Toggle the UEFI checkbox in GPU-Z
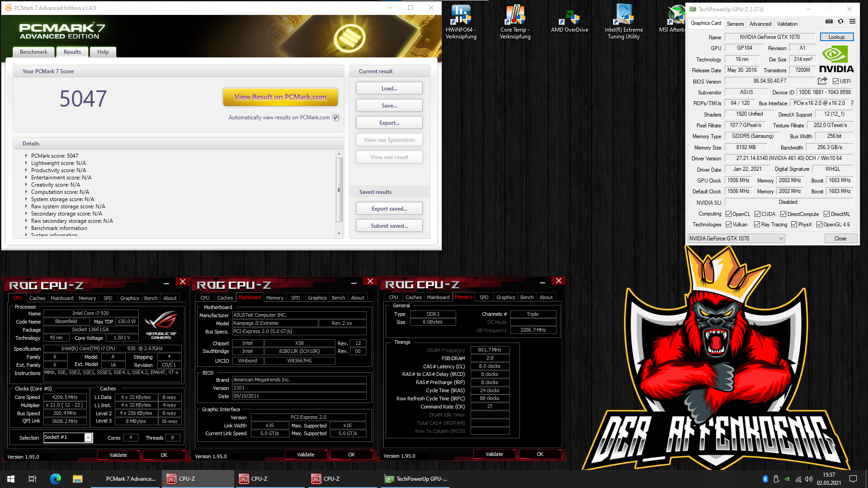Image resolution: width=868 pixels, height=488 pixels. point(835,81)
